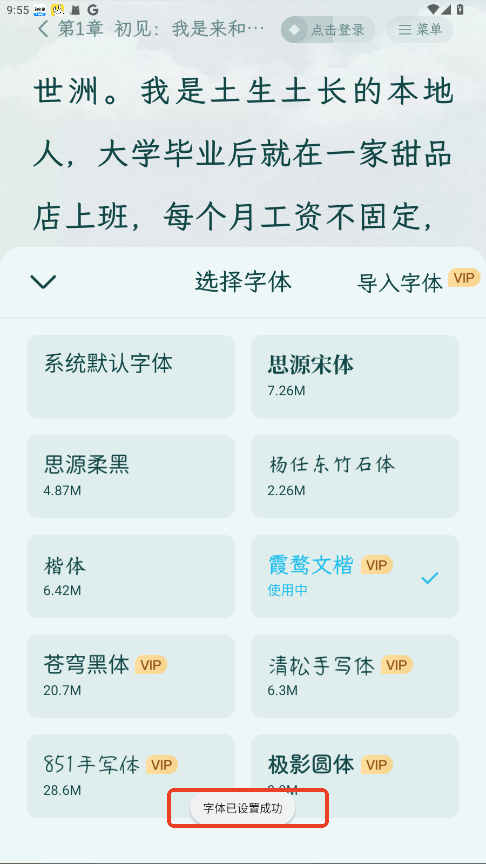Screen dimensions: 486x864
Task: Select 系统默认字体 font option
Action: point(131,376)
